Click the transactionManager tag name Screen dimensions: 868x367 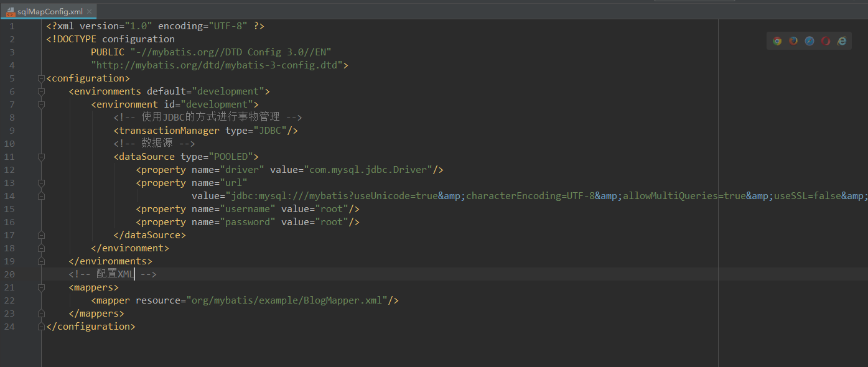click(169, 131)
